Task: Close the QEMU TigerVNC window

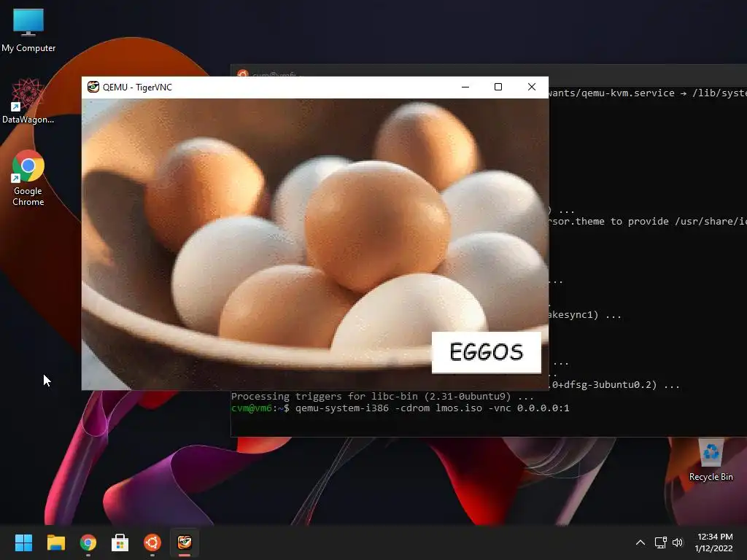Action: click(x=532, y=87)
